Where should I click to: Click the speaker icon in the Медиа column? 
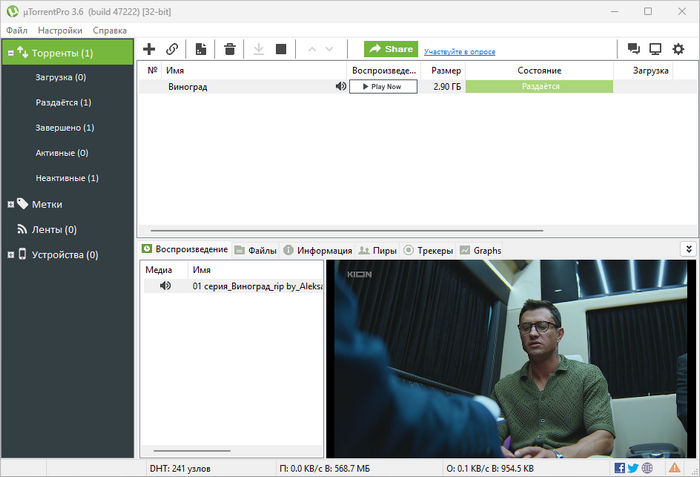pyautogui.click(x=165, y=285)
